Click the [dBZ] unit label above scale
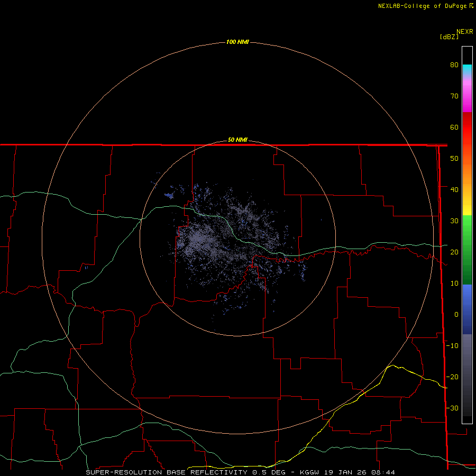Screen dimensions: 476x476 click(x=449, y=37)
